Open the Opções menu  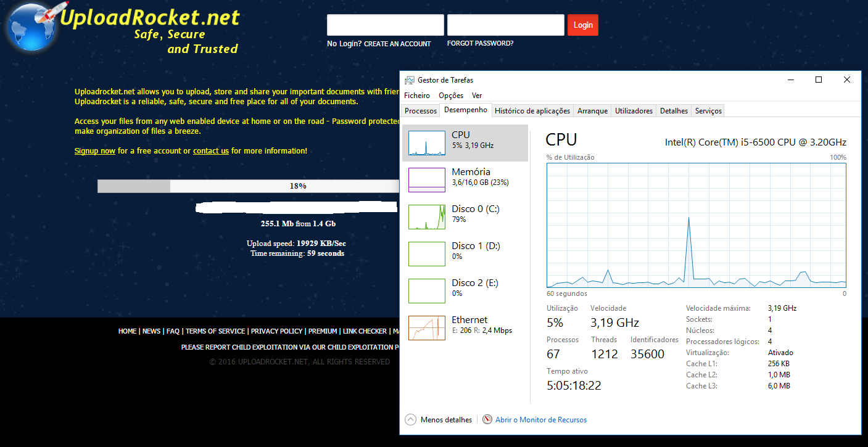tap(451, 96)
